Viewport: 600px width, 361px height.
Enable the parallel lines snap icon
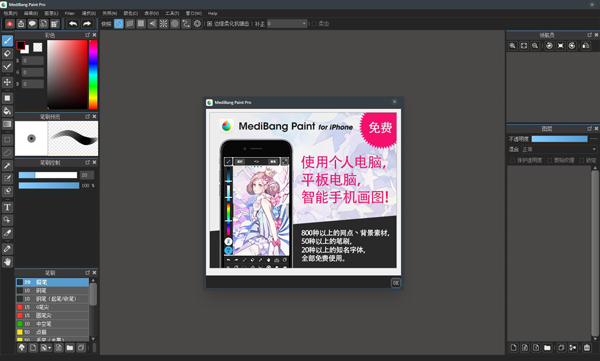(130, 24)
